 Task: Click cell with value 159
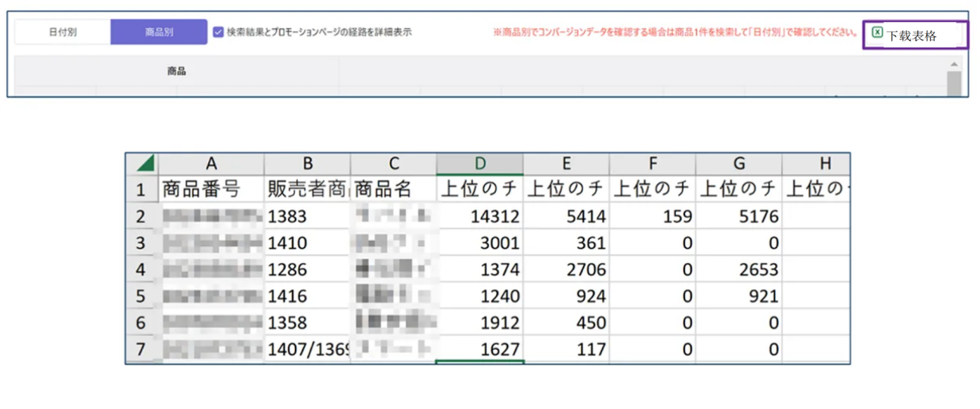[652, 216]
